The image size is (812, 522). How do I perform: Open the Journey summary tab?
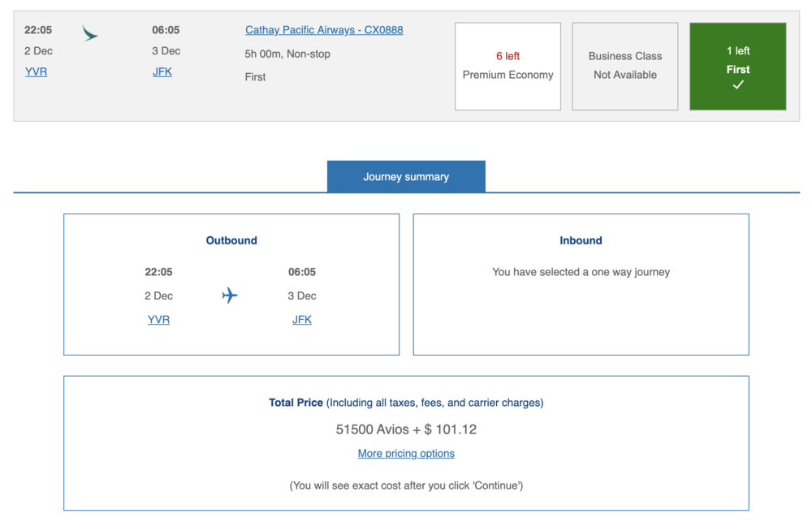pos(406,176)
